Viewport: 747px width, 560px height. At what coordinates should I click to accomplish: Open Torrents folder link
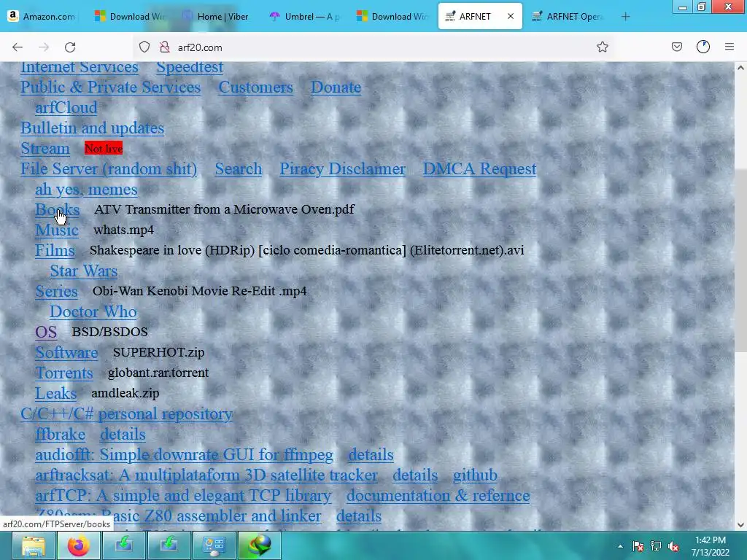[64, 373]
